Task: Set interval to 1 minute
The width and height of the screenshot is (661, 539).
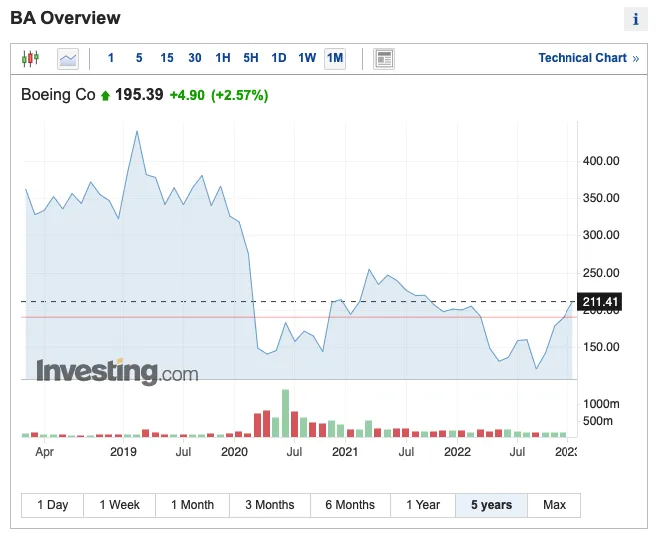Action: pos(110,58)
